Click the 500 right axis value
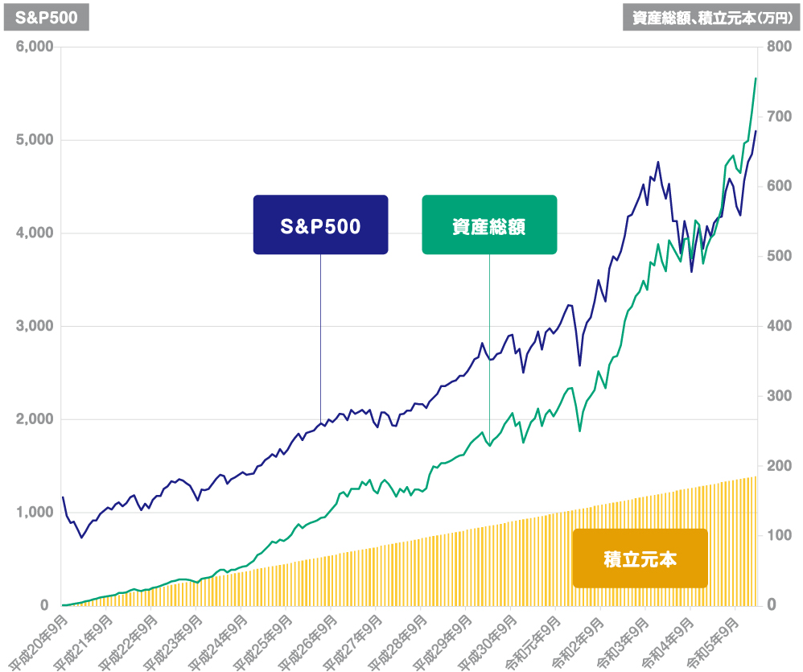 779,256
